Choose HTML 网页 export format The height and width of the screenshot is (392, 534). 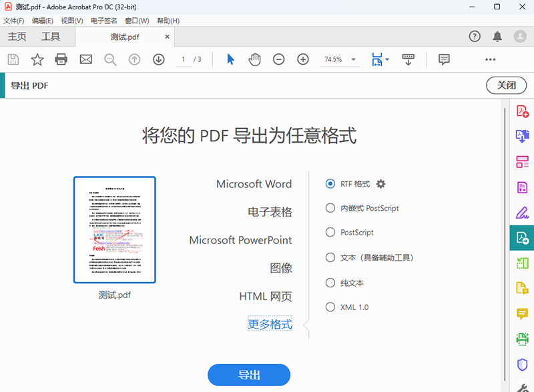pyautogui.click(x=266, y=297)
